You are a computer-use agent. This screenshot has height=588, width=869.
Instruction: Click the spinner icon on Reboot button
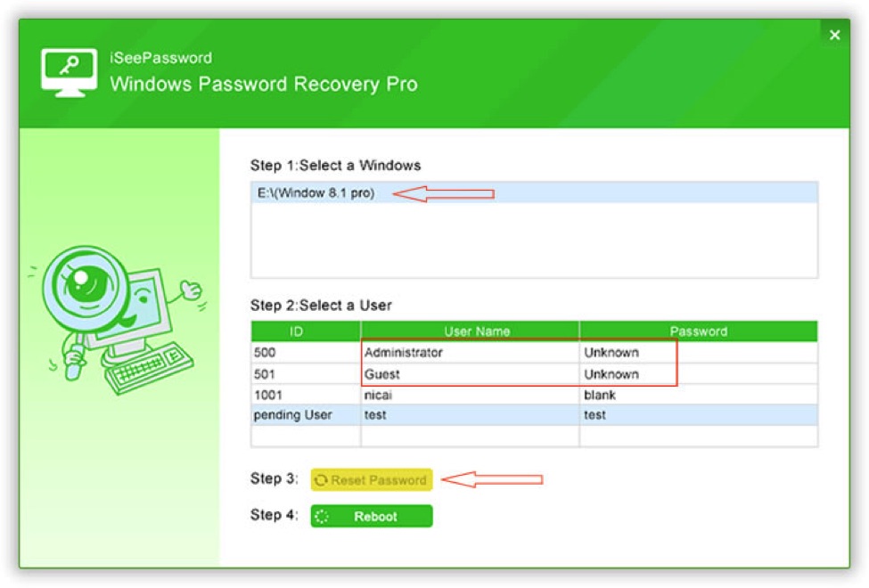pos(322,517)
